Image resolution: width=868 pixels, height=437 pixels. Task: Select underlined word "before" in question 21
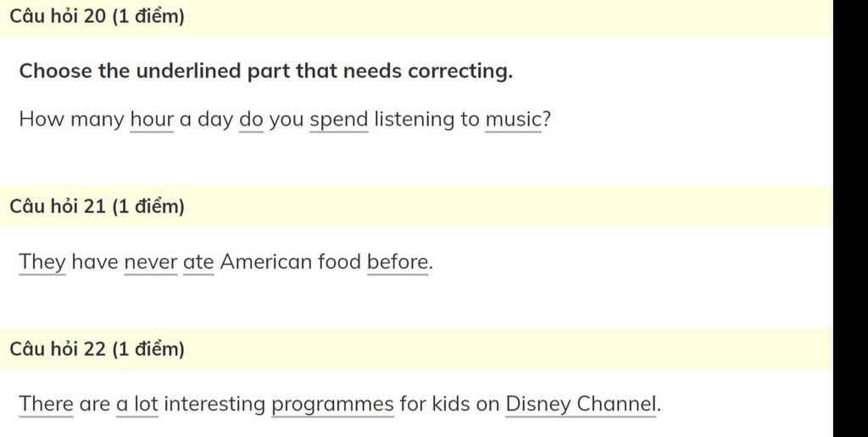click(398, 262)
